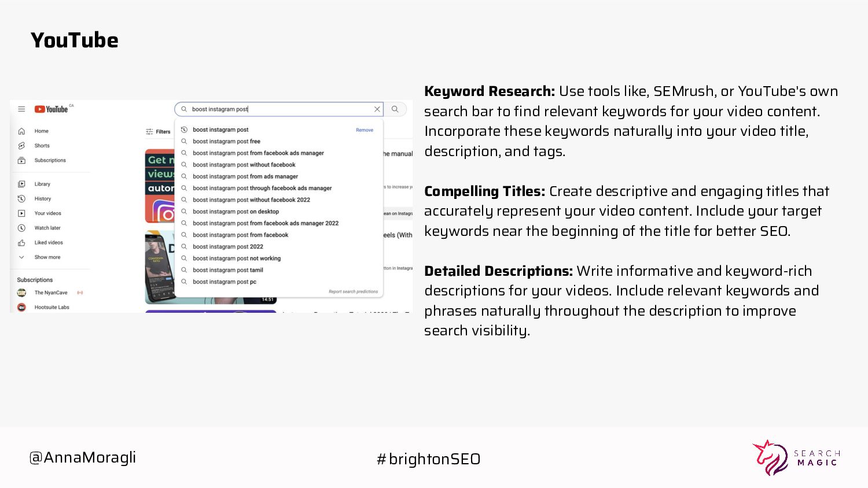The height and width of the screenshot is (488, 868).
Task: Click the Shorts label in sidebar
Action: 42,146
